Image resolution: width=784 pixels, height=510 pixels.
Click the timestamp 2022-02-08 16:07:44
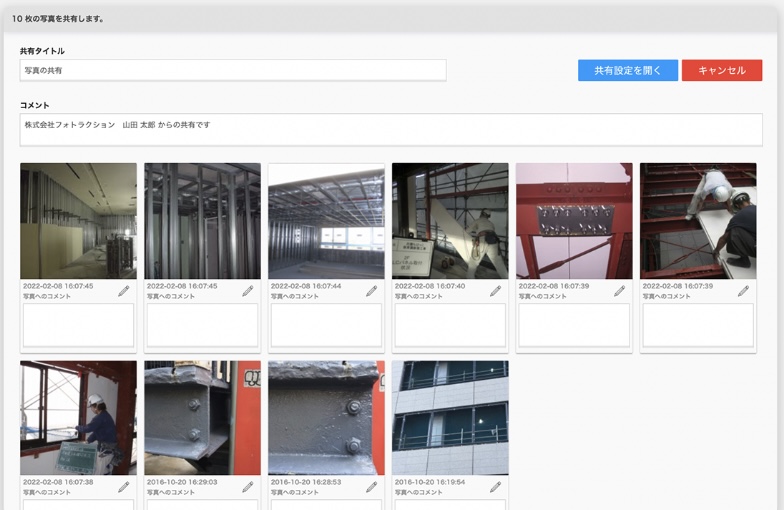coord(306,286)
